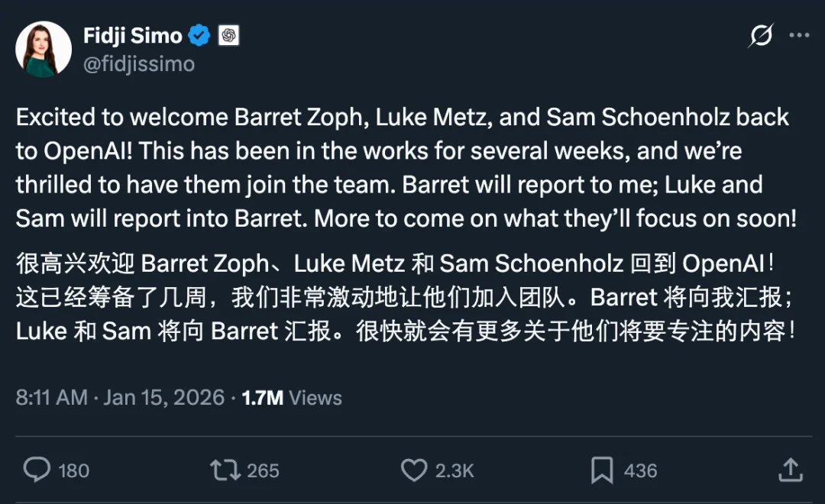Click the blue verified checkmark badge
The height and width of the screenshot is (504, 825).
(199, 34)
